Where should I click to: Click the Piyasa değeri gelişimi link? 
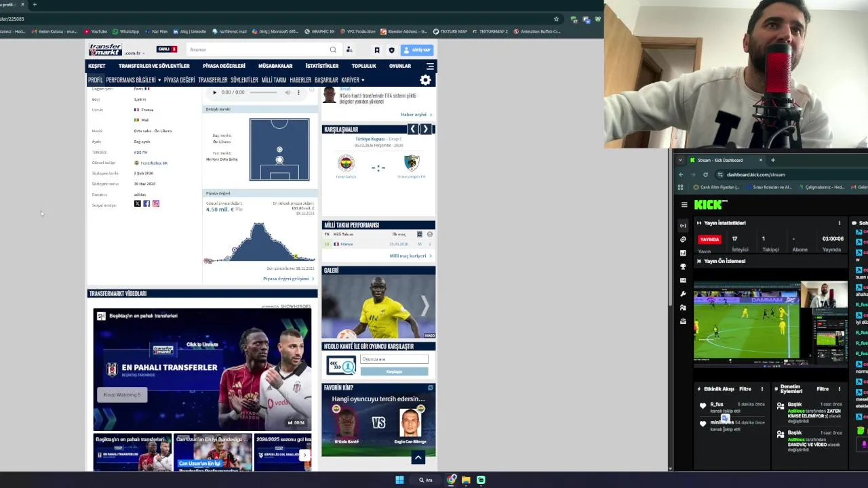[x=288, y=279]
